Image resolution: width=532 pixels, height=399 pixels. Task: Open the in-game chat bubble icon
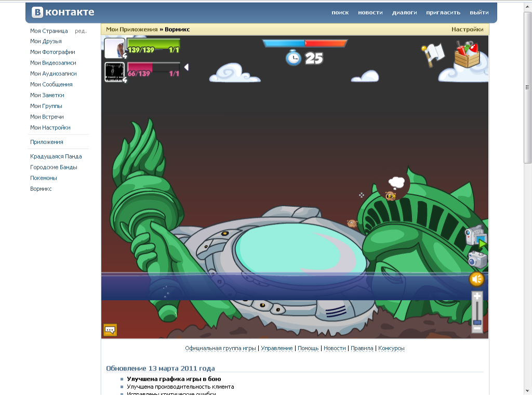(110, 330)
